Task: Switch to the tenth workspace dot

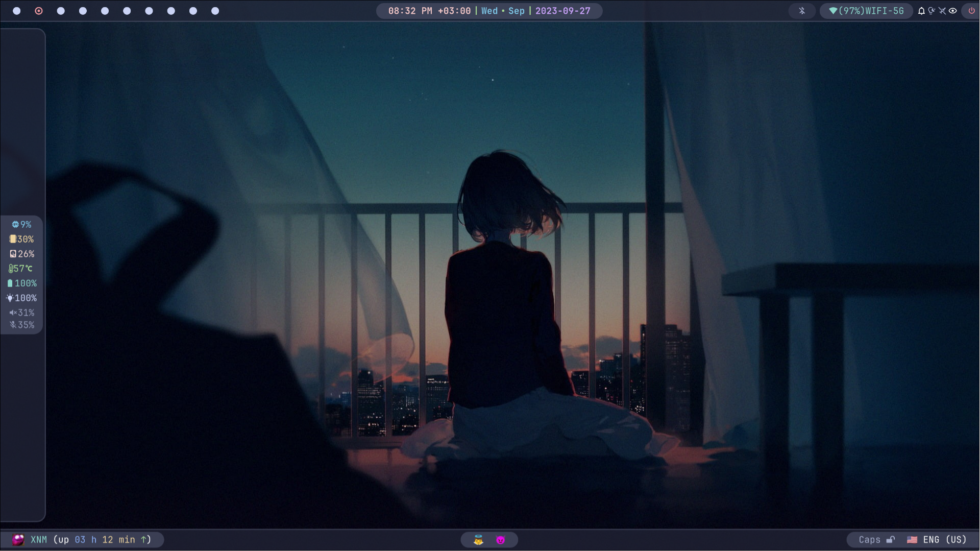Action: [x=215, y=11]
